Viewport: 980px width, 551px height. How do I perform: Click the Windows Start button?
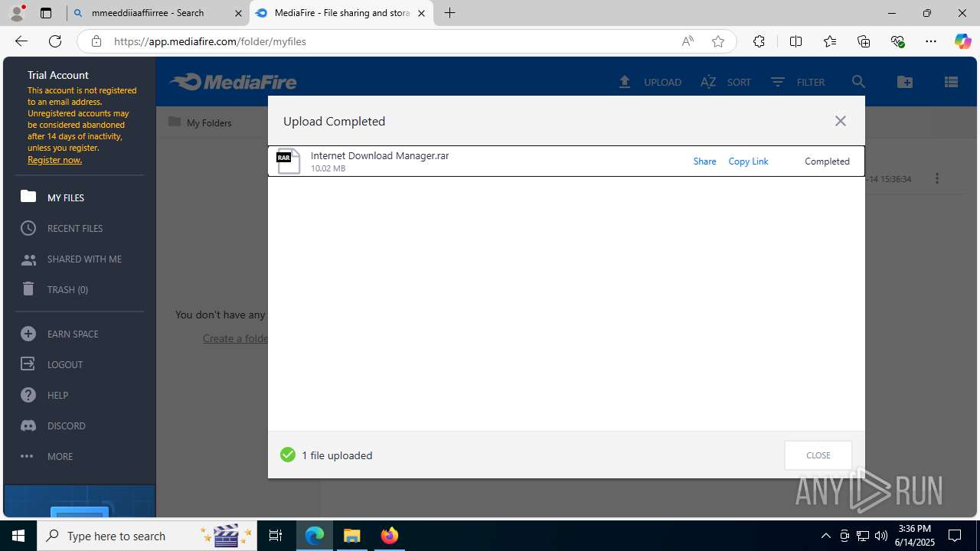click(x=18, y=536)
